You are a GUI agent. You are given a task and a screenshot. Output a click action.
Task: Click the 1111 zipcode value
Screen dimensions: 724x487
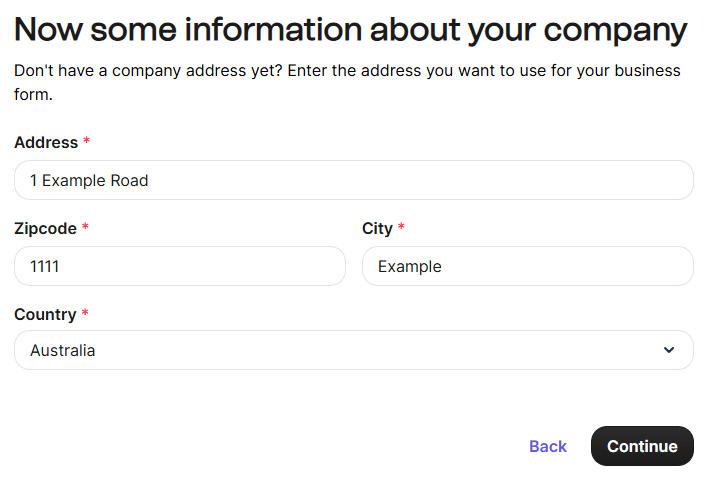pyautogui.click(x=46, y=267)
